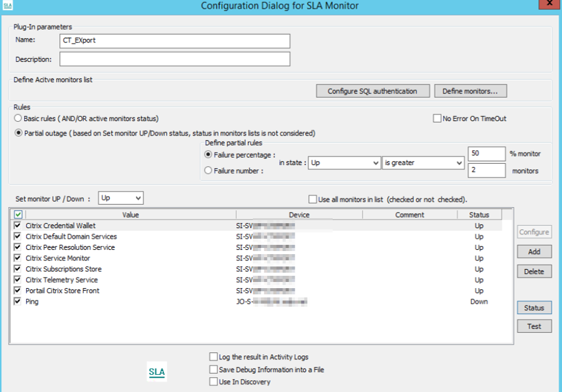Sort by the Status column header
Viewport: 562px width, 392px height.
pyautogui.click(x=479, y=215)
